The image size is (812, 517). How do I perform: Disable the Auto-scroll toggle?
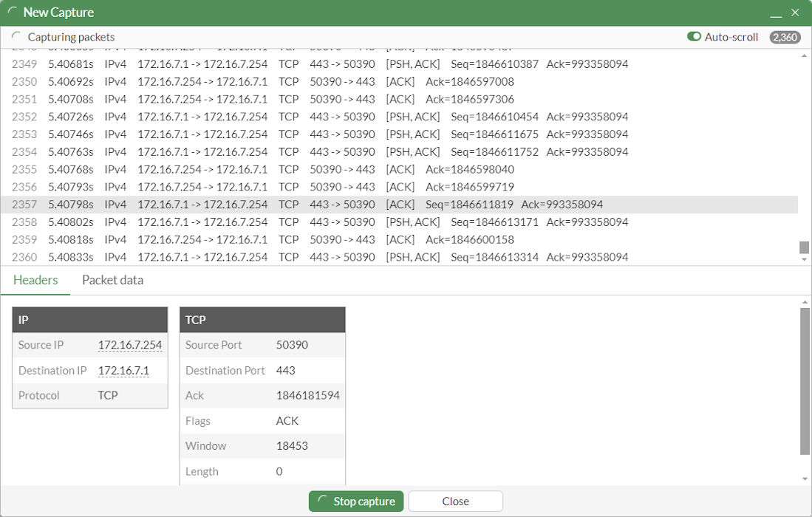695,36
